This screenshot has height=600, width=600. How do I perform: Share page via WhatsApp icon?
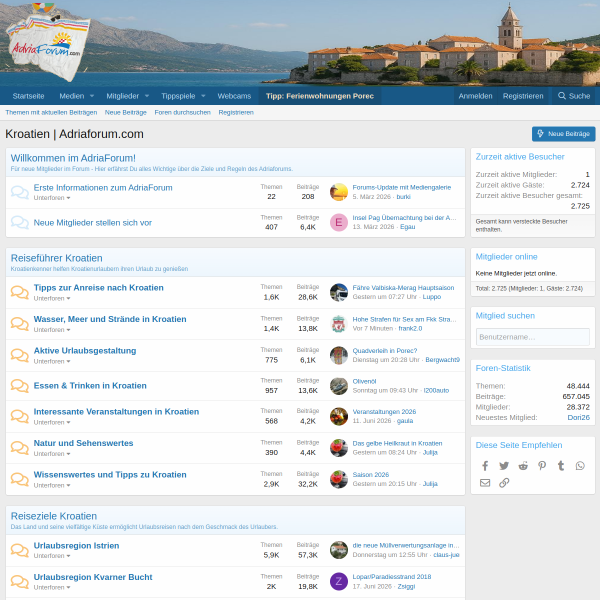click(580, 466)
